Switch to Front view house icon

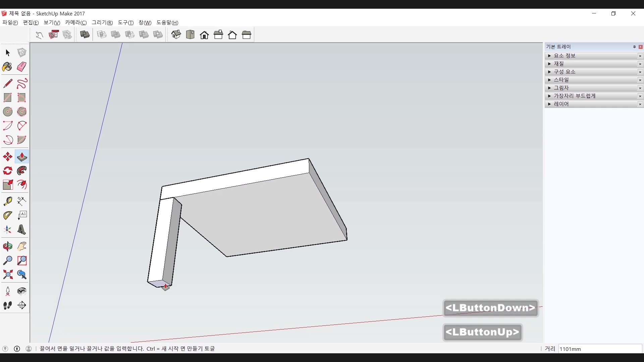point(204,35)
